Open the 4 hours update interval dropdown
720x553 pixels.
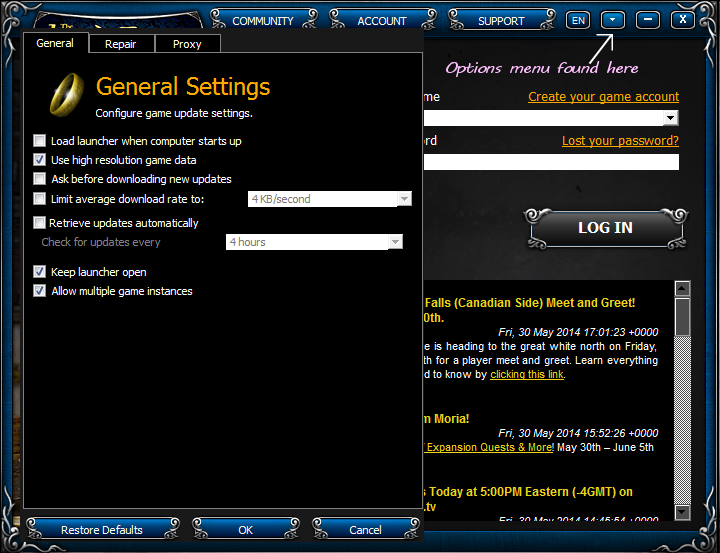314,242
